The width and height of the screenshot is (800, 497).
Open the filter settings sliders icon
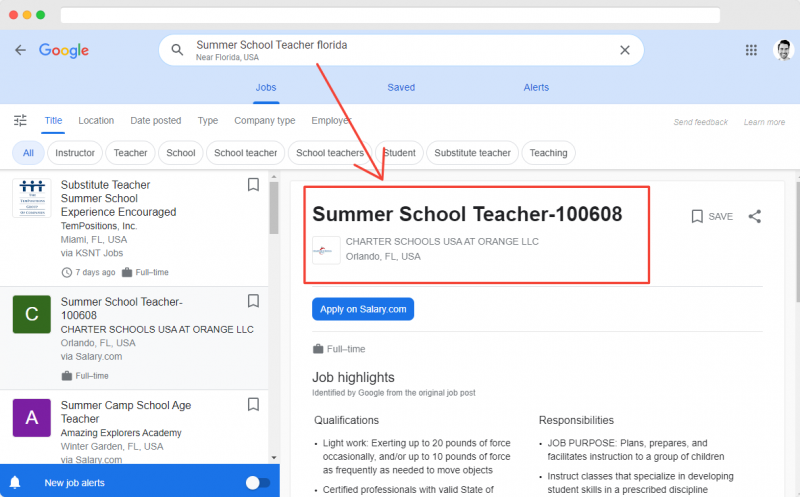tap(20, 120)
